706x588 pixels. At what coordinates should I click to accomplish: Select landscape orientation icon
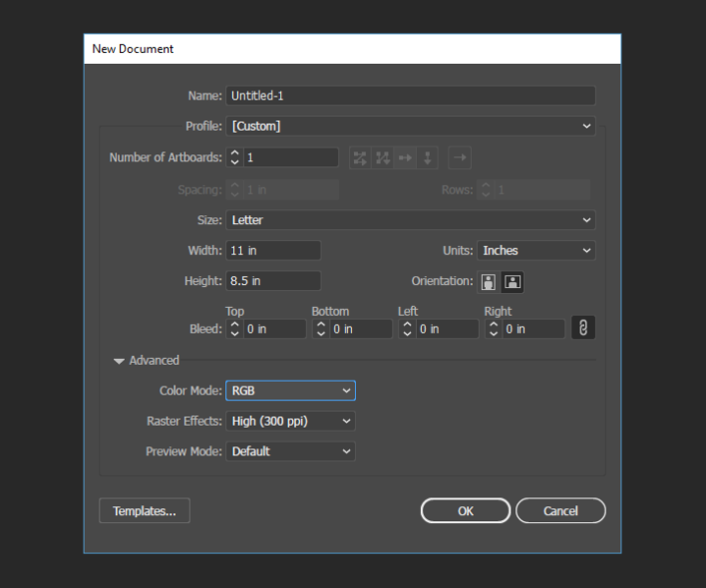(513, 282)
